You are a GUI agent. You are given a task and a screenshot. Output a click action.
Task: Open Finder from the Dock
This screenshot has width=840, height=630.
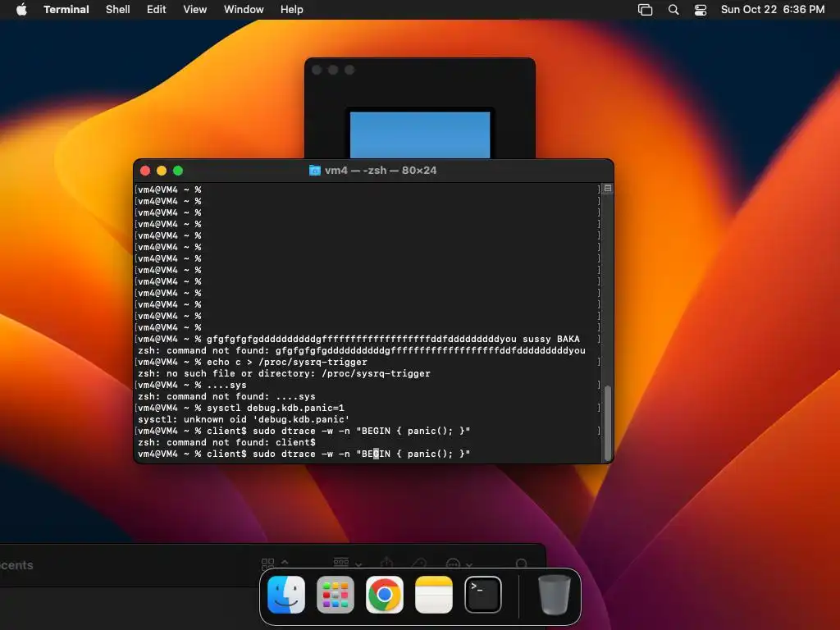pyautogui.click(x=286, y=595)
